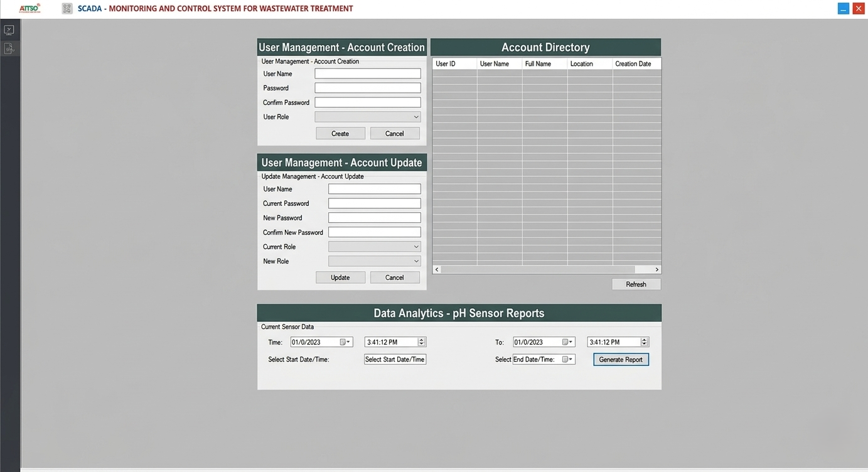Open calendar picker for the Time start date
This screenshot has width=868, height=472.
click(x=345, y=342)
